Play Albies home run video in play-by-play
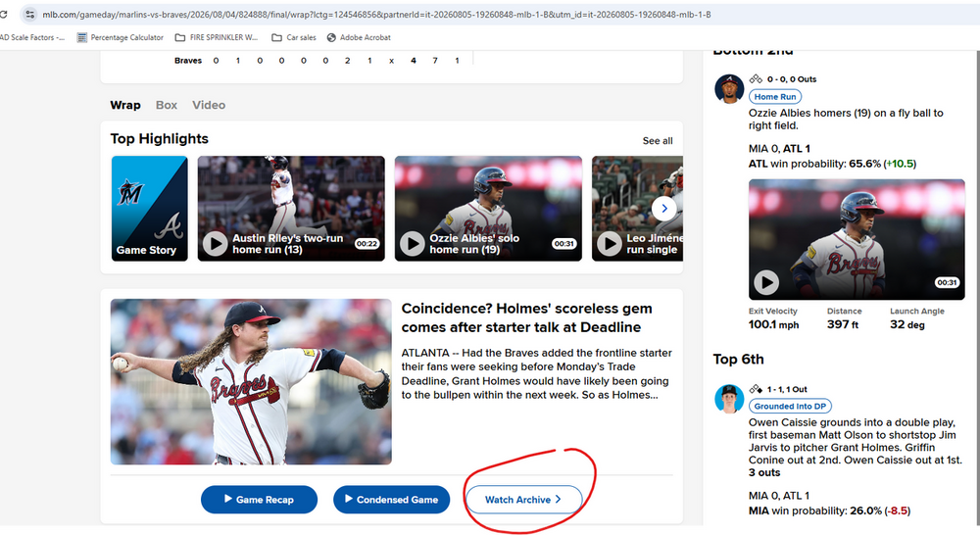980x535 pixels. 765,282
